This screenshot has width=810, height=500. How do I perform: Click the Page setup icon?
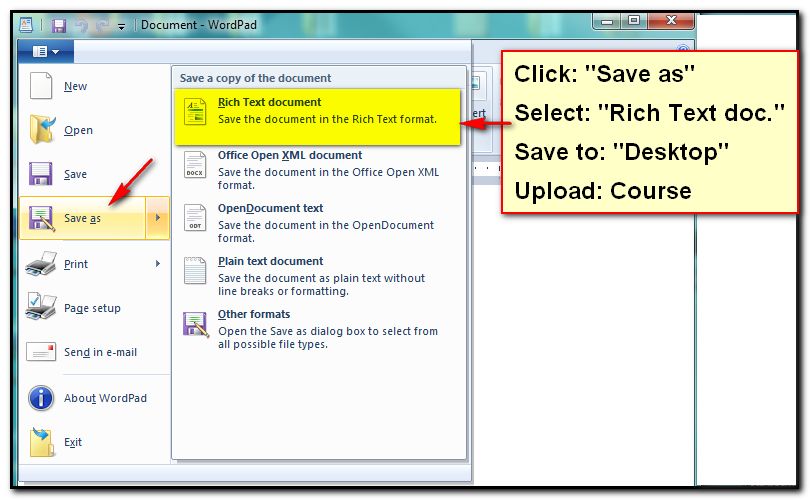pos(41,307)
